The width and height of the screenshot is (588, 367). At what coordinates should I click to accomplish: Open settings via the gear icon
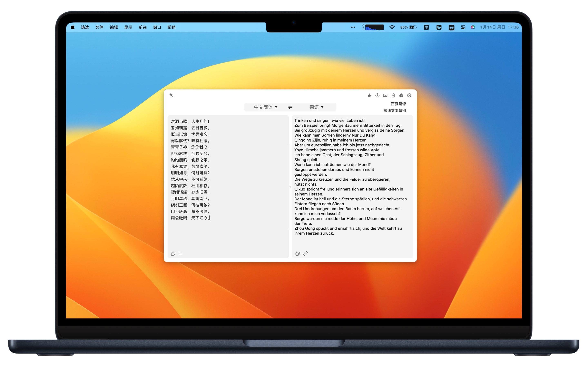tap(409, 95)
